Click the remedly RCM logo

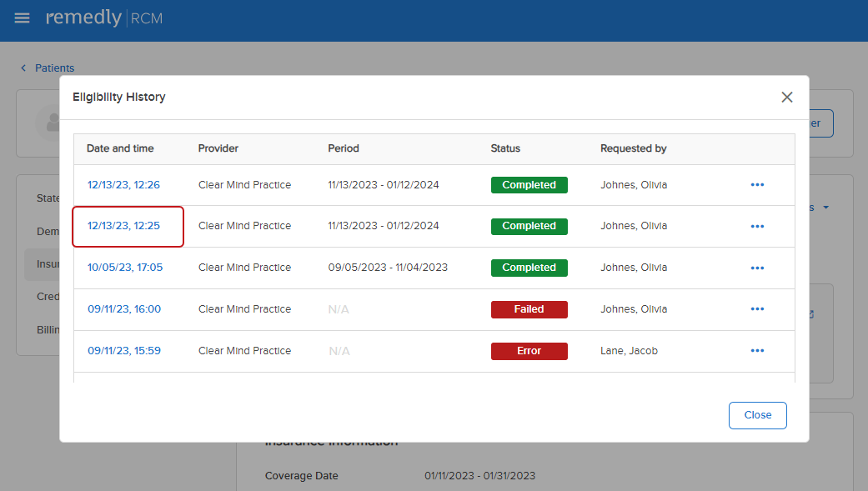pyautogui.click(x=104, y=18)
